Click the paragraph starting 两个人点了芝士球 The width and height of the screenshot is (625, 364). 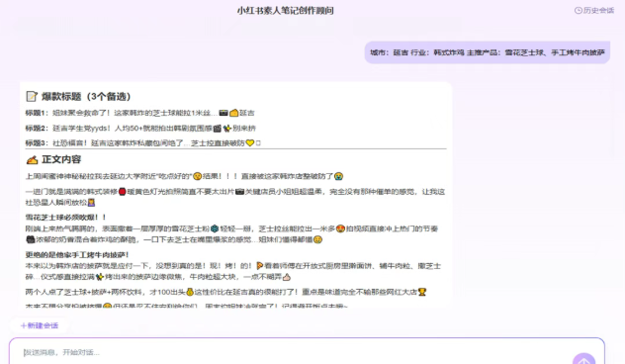[x=225, y=292]
